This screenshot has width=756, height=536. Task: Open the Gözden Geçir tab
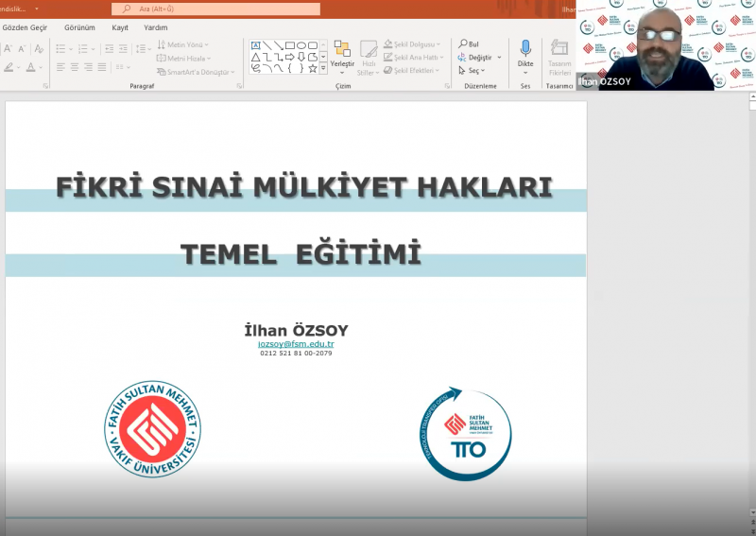click(x=25, y=27)
